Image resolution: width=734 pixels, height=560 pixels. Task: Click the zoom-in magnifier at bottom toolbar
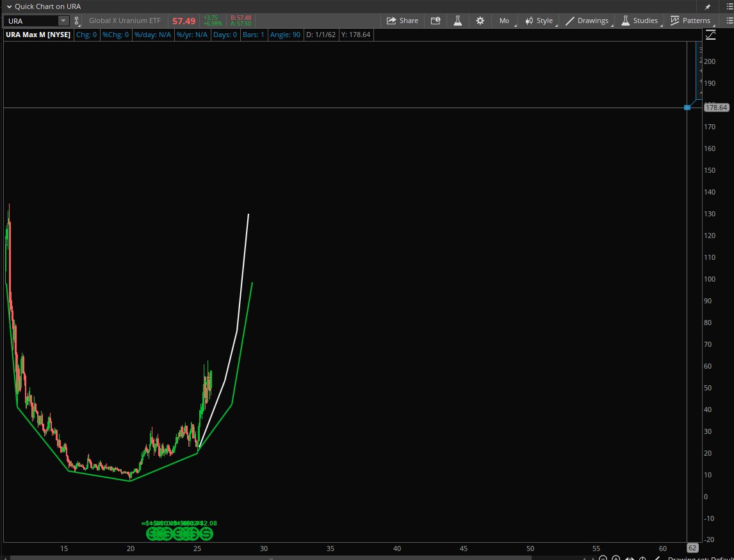click(616, 557)
